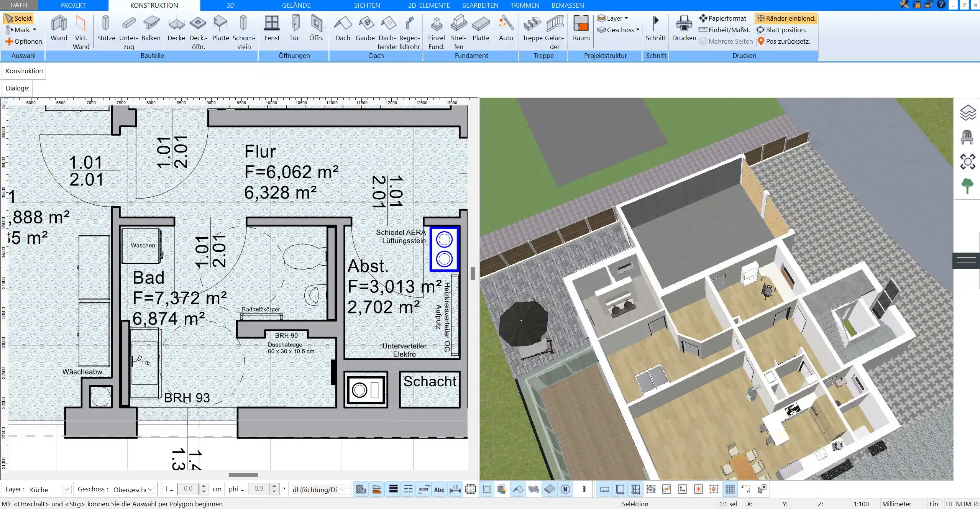Select the Schnitt section tool
The height and width of the screenshot is (509, 980).
click(x=656, y=29)
